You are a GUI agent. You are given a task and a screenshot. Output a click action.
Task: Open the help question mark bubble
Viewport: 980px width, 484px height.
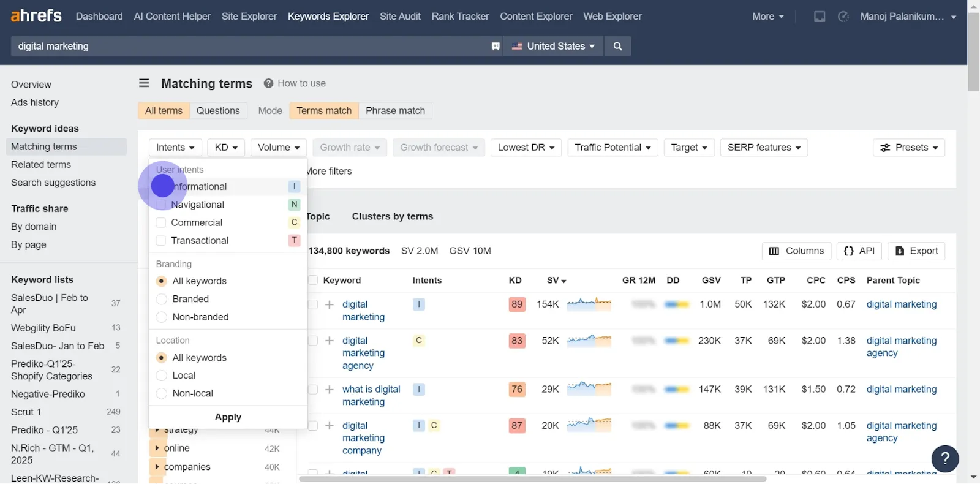point(945,458)
